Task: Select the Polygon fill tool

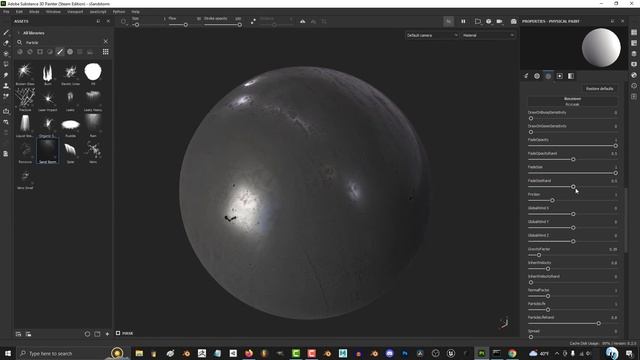Action: [x=6, y=64]
